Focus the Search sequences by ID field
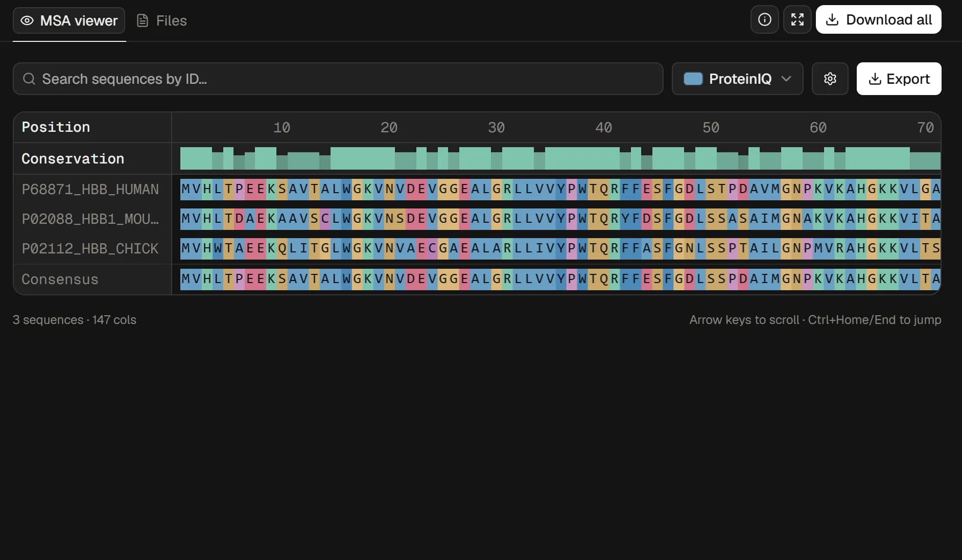Viewport: 962px width, 560px height. (x=338, y=79)
